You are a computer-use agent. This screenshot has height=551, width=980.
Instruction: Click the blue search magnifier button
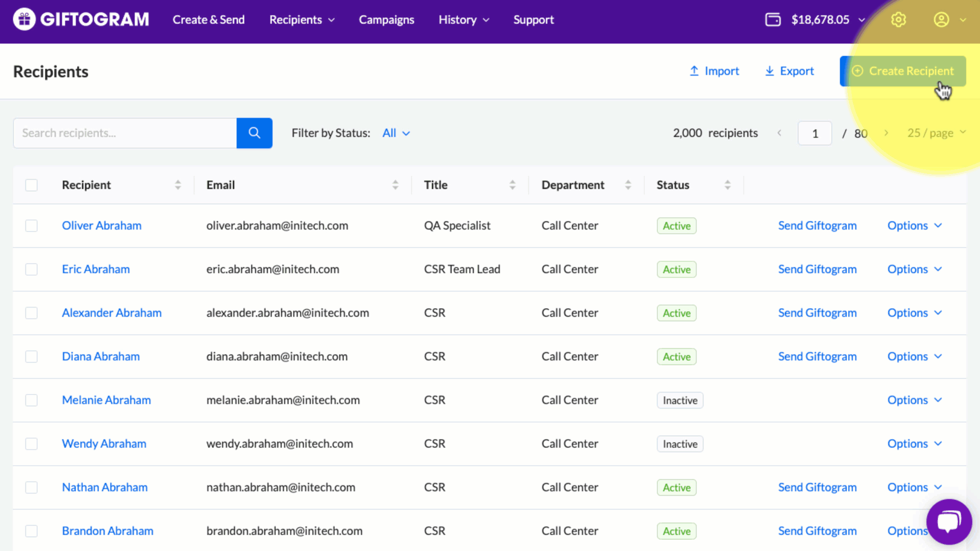[x=254, y=133]
